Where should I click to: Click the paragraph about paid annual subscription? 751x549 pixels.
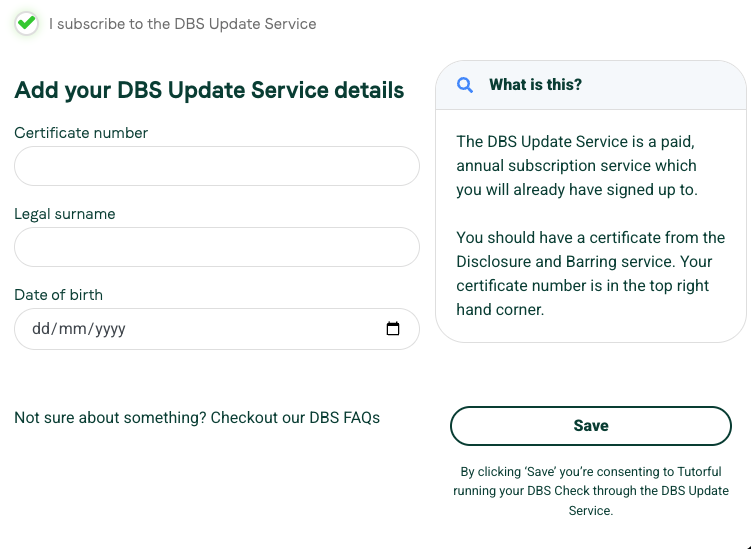coord(577,166)
